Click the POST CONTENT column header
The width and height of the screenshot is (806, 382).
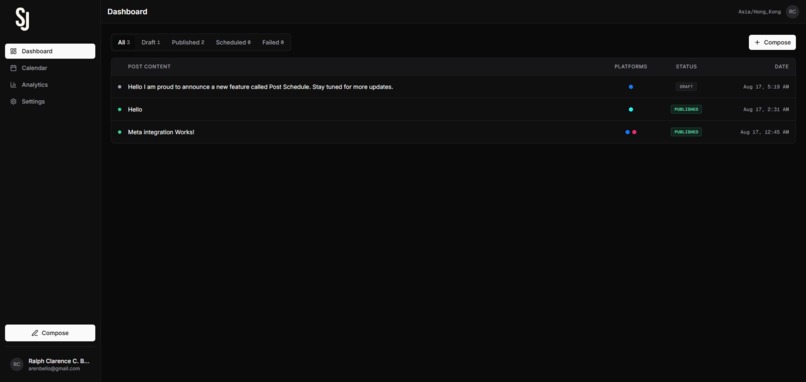tap(149, 67)
